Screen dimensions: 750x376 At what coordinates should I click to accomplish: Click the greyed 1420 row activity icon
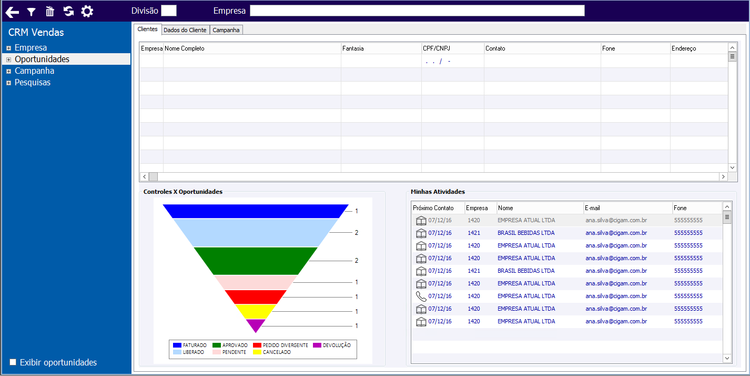tap(420, 221)
